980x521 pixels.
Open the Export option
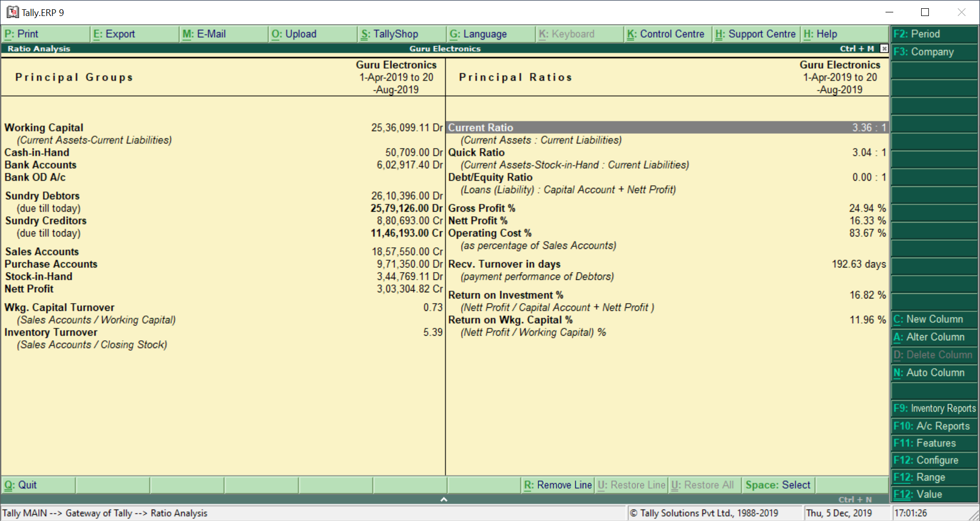click(135, 34)
